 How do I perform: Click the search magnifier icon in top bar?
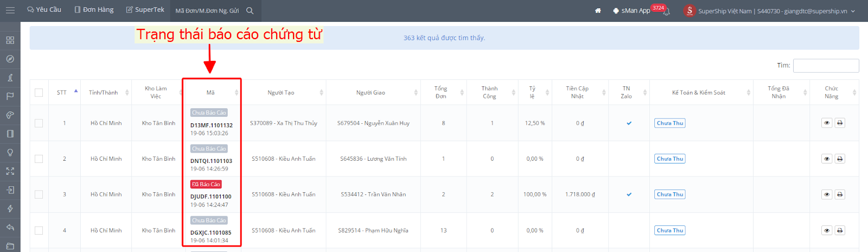tap(250, 10)
